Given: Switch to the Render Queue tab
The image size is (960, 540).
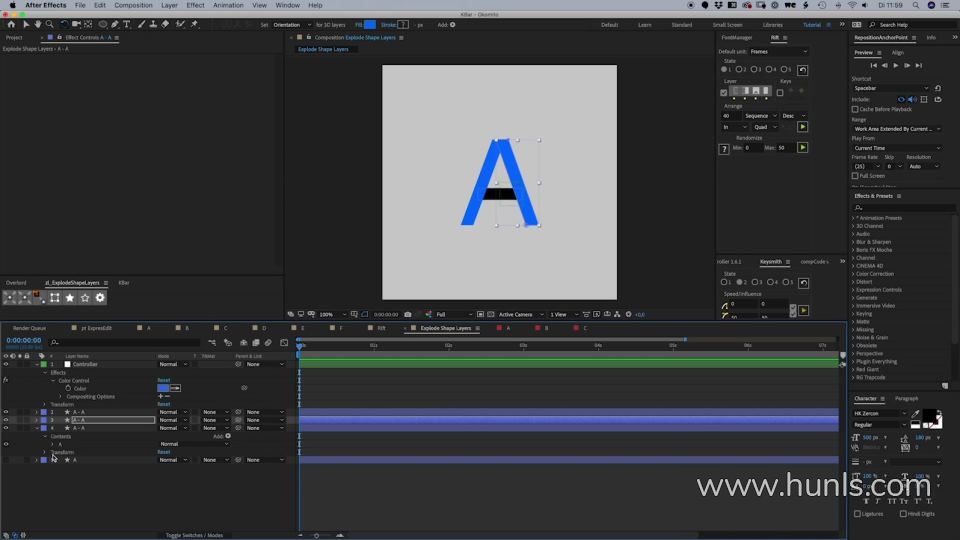Looking at the screenshot, I should click(x=29, y=328).
